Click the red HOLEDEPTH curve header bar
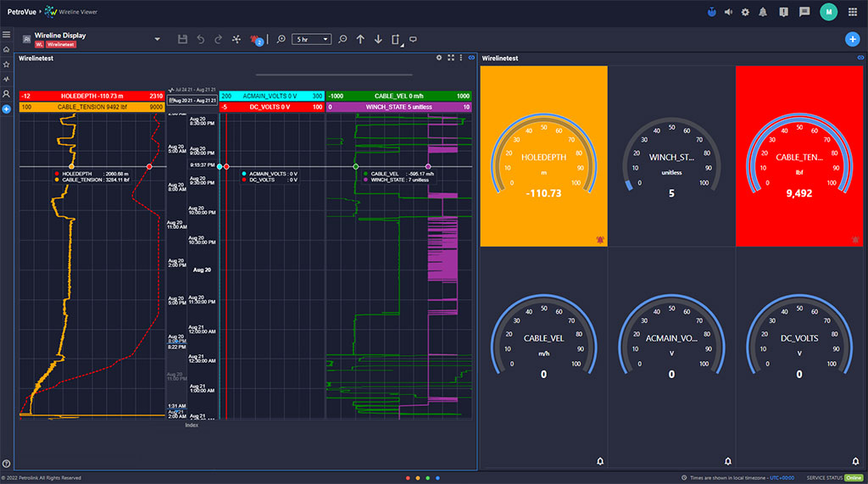This screenshot has width=868, height=484. pos(92,96)
